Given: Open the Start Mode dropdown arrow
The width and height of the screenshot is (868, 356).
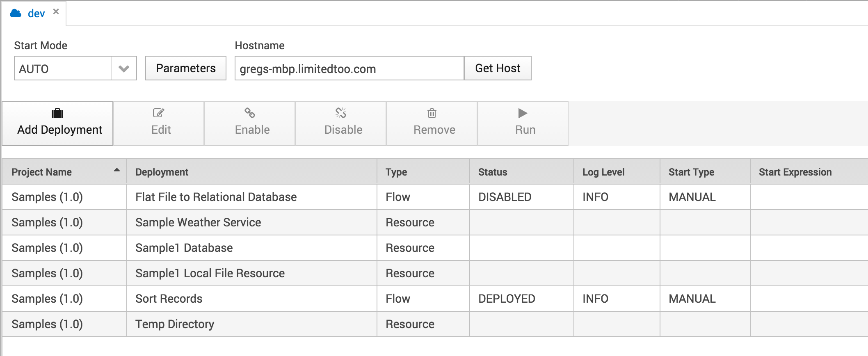Looking at the screenshot, I should 124,68.
